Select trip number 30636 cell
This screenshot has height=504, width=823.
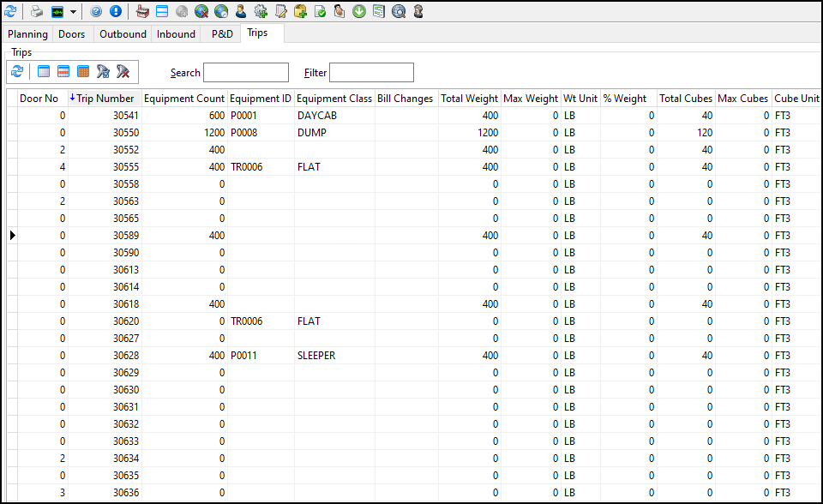coord(105,493)
